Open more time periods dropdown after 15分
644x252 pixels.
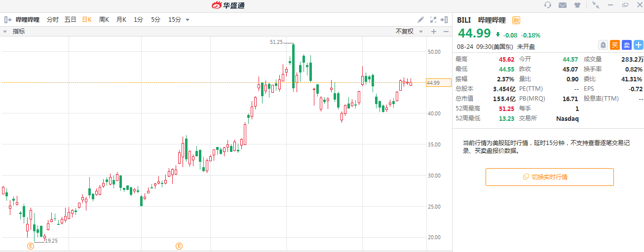188,20
